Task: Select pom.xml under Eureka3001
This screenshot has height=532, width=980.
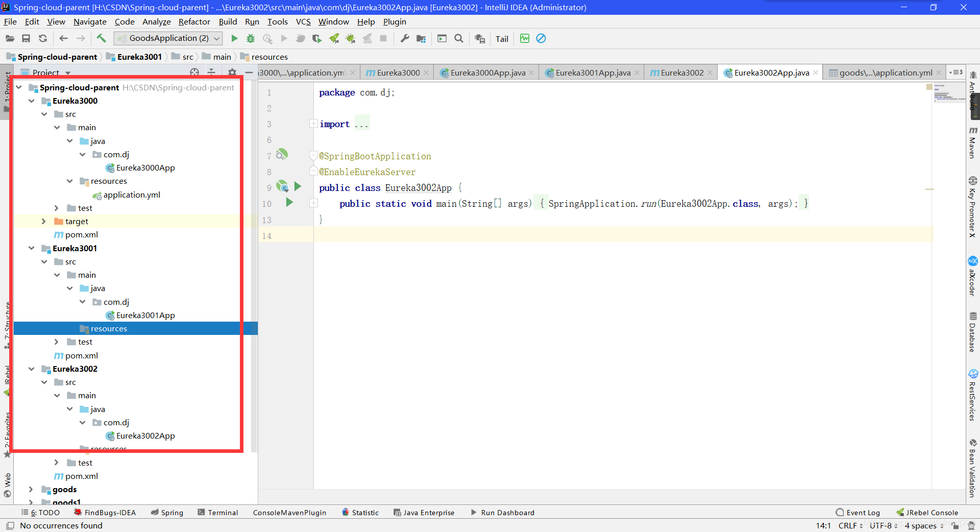Action: click(76, 355)
